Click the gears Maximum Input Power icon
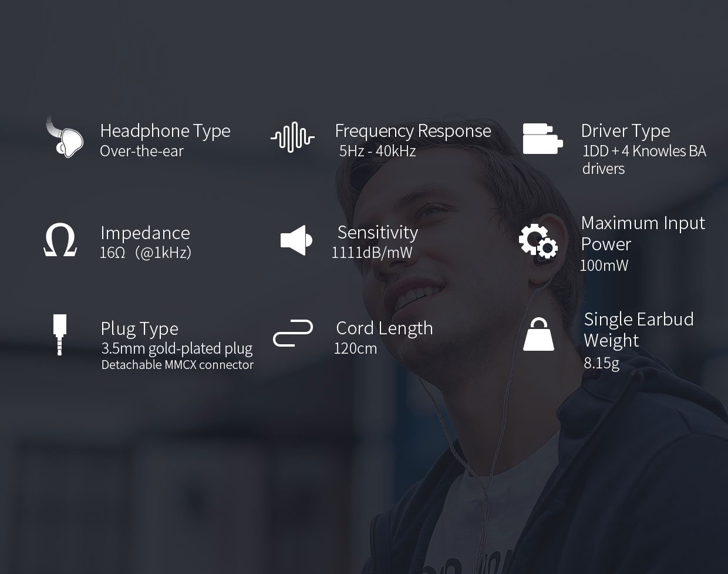The height and width of the screenshot is (574, 728). [x=538, y=241]
